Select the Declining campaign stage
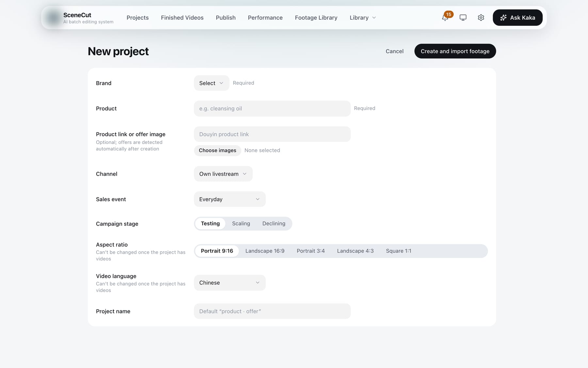The width and height of the screenshot is (588, 368). [274, 223]
